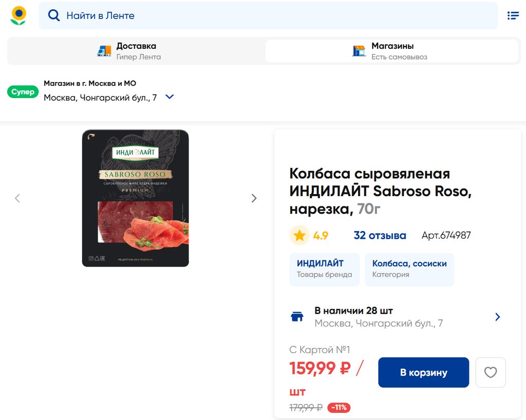This screenshot has width=526, height=420.
Task: Click the availability store icon
Action: (x=297, y=317)
